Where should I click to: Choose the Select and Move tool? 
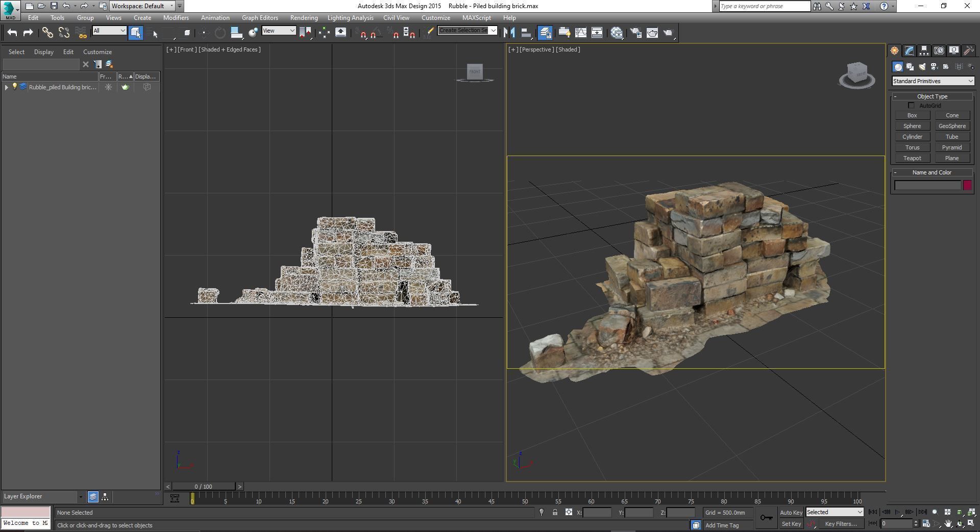tap(204, 33)
